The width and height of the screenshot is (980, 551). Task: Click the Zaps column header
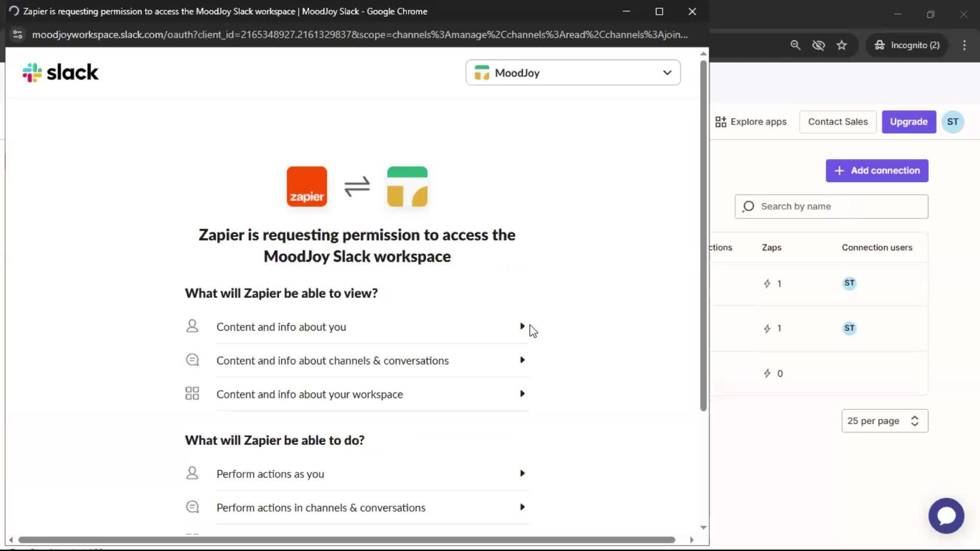(x=771, y=247)
